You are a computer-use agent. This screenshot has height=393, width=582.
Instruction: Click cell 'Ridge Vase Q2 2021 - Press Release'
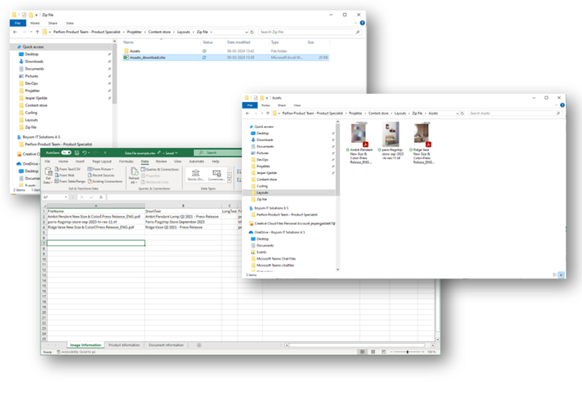pos(183,227)
